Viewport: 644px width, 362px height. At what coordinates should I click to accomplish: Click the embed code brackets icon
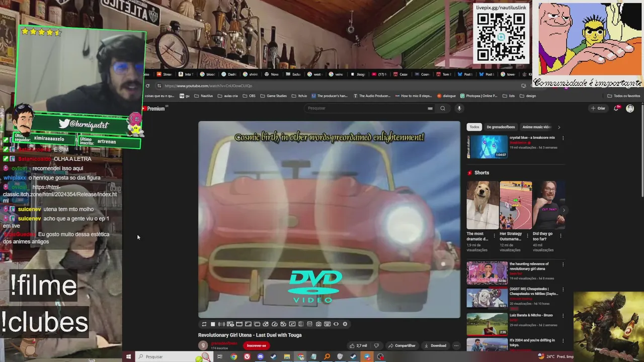click(336, 324)
